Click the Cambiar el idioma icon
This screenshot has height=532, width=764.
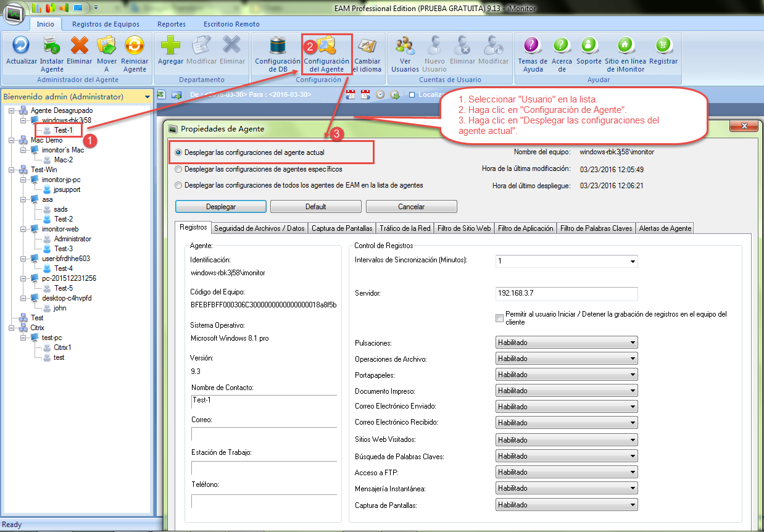click(x=367, y=45)
